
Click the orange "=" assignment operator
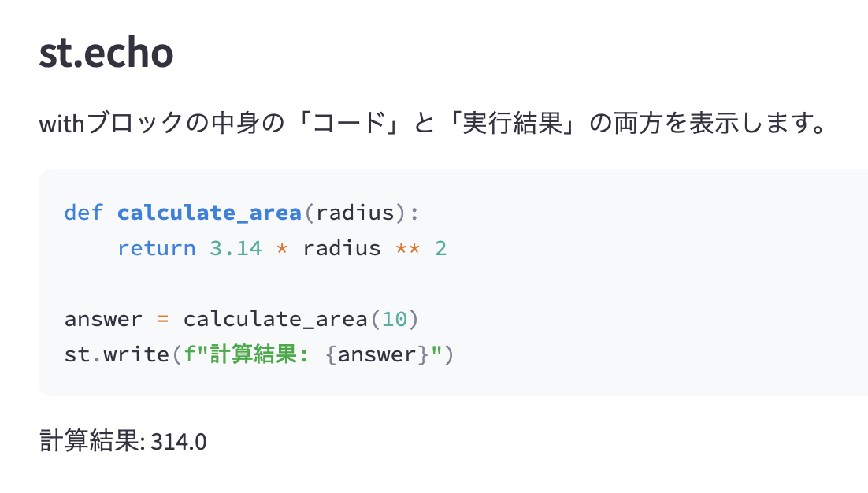pos(163,319)
